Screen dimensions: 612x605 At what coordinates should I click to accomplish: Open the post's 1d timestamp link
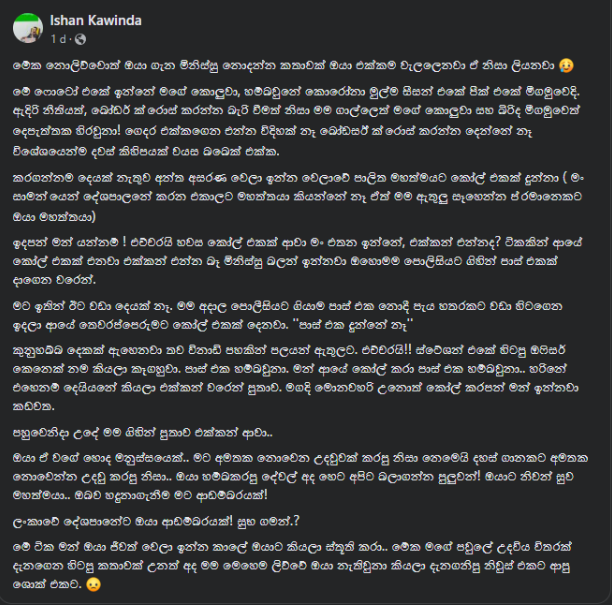click(x=59, y=39)
